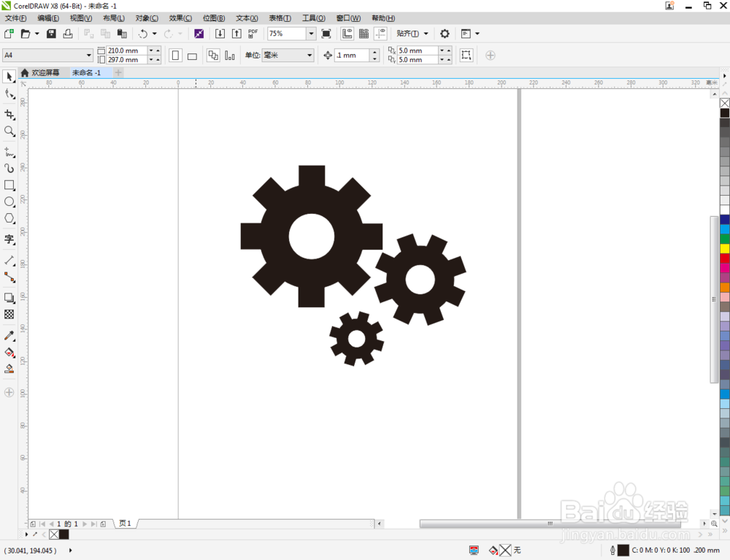Open the page size A4 dropdown
The height and width of the screenshot is (560, 730).
88,55
